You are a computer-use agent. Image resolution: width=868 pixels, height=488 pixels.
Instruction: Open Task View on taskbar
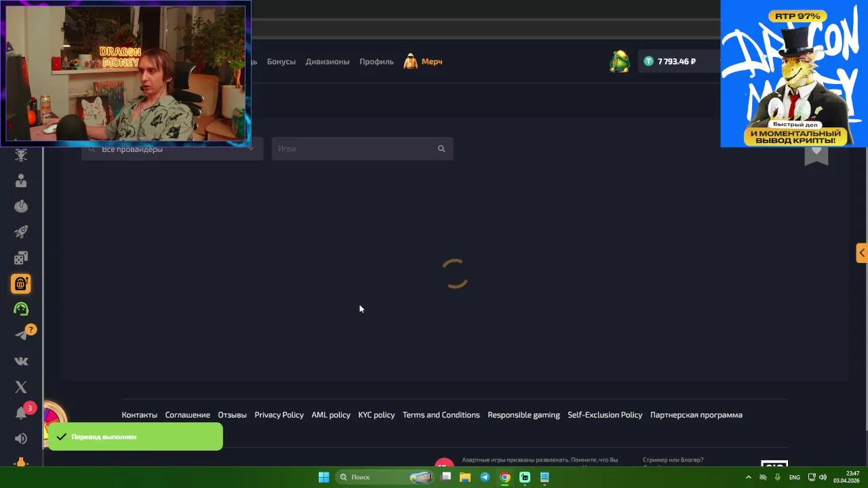(x=446, y=477)
